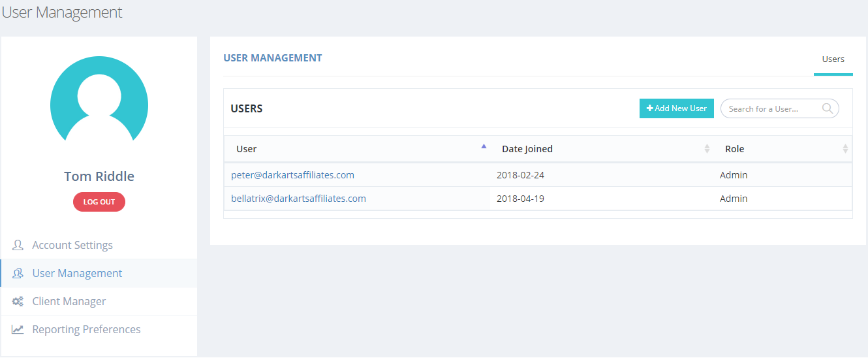Click the User Management page title
This screenshot has height=358, width=868.
(62, 12)
